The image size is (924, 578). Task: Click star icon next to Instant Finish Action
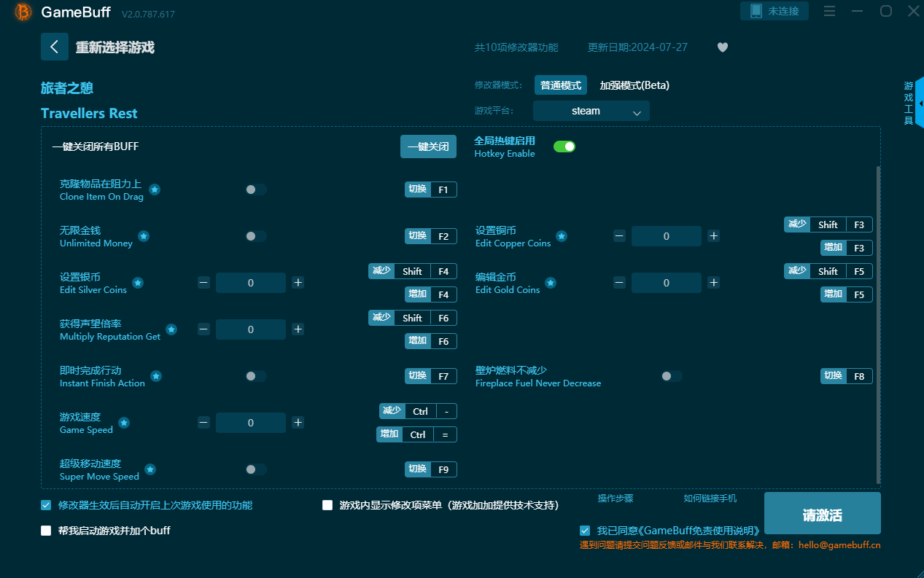coord(156,376)
